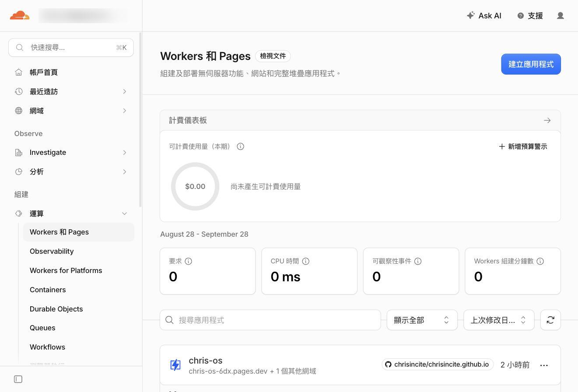Click 新增預算警示 add budget alert
This screenshot has width=578, height=392.
coord(523,147)
